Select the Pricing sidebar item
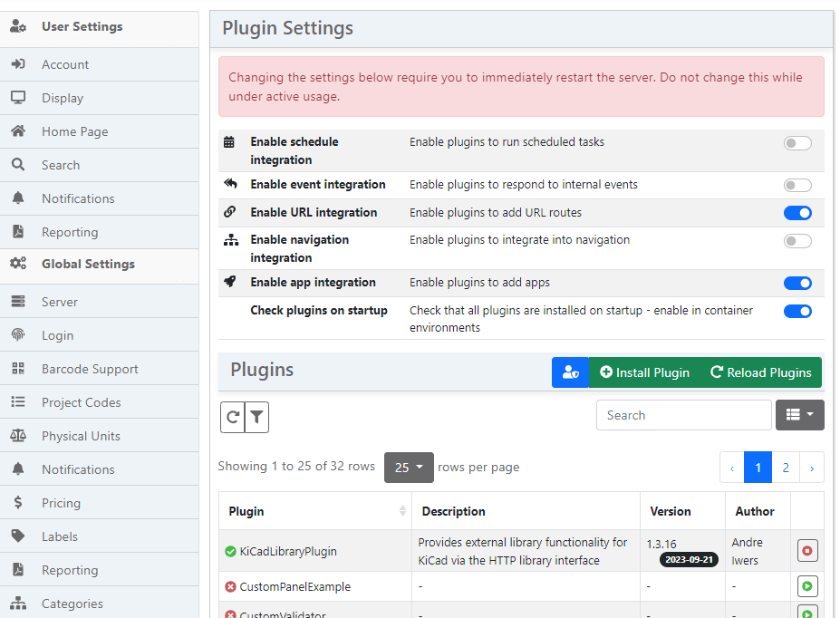 pyautogui.click(x=61, y=503)
